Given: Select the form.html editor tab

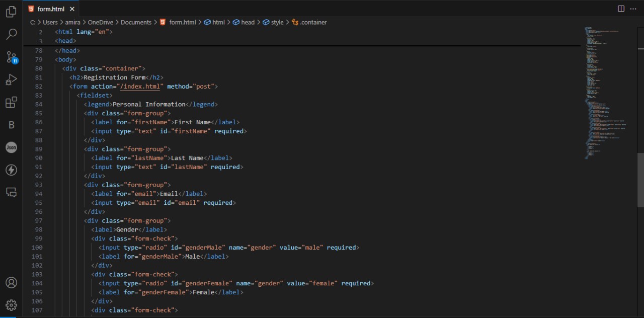Looking at the screenshot, I should pyautogui.click(x=51, y=9).
